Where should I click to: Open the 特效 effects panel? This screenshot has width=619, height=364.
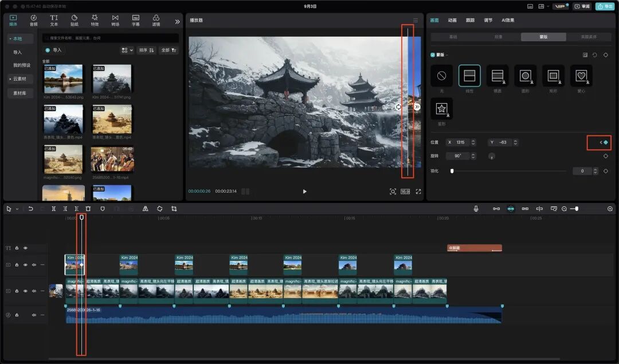click(95, 20)
